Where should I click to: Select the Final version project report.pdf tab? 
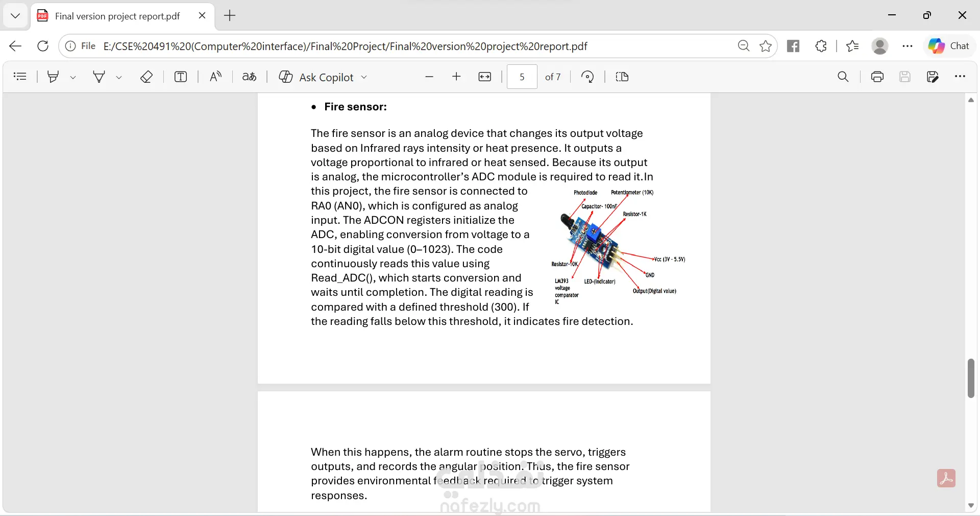point(122,16)
